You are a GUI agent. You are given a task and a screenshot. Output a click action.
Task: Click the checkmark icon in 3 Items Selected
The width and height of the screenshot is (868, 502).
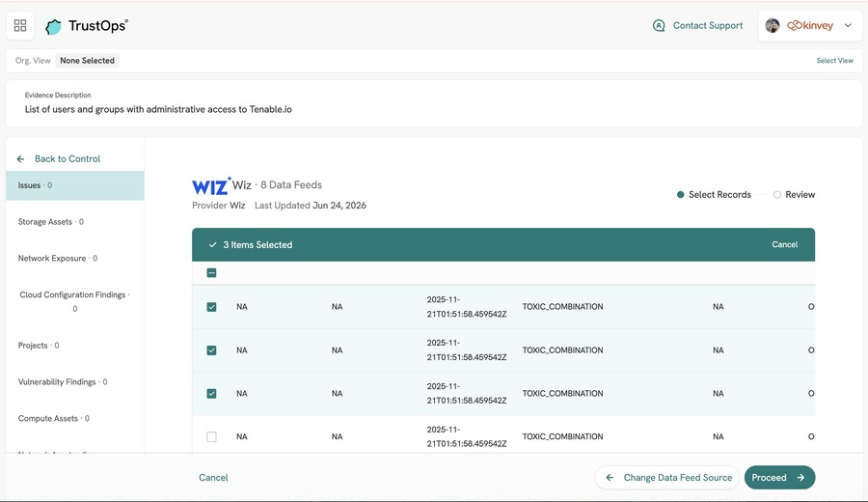[212, 245]
